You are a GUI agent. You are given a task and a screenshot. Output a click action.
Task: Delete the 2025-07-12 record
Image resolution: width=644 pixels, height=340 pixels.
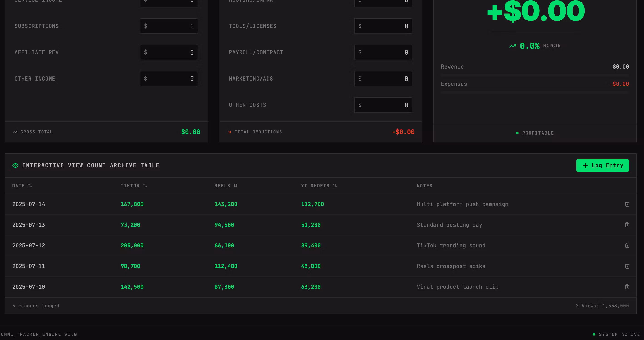627,246
